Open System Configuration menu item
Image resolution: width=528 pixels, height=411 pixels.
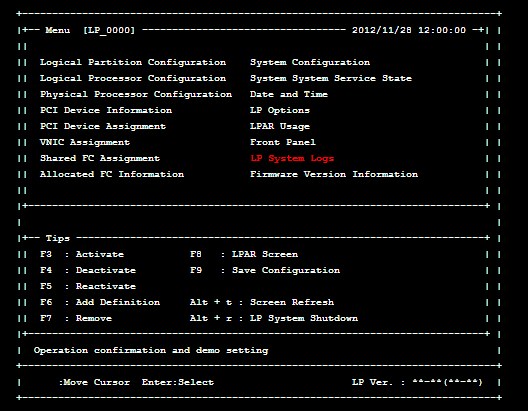[310, 63]
